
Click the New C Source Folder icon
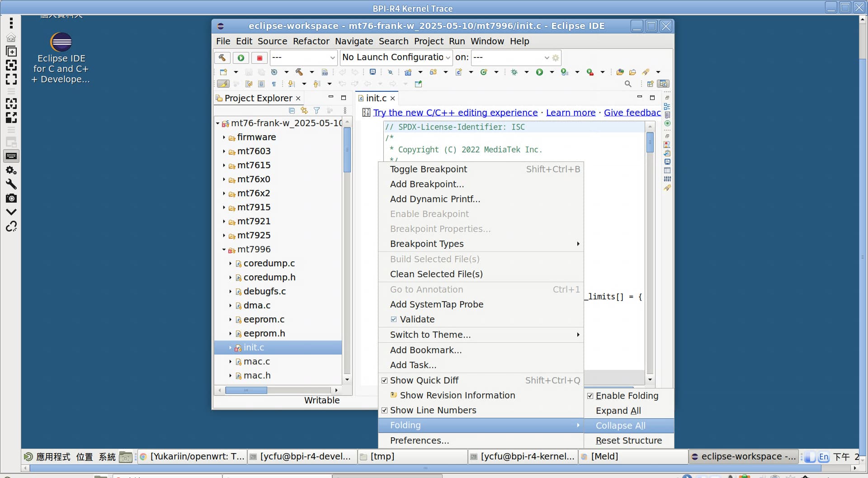tap(433, 72)
